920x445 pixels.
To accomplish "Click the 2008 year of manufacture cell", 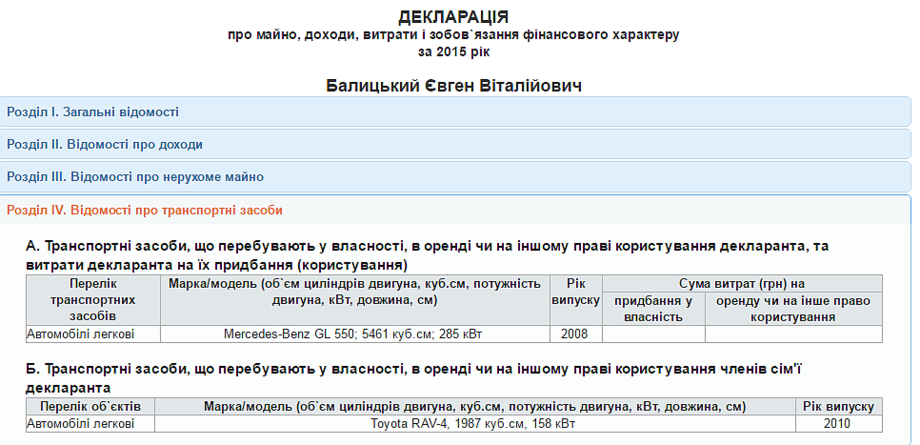I will tap(575, 334).
